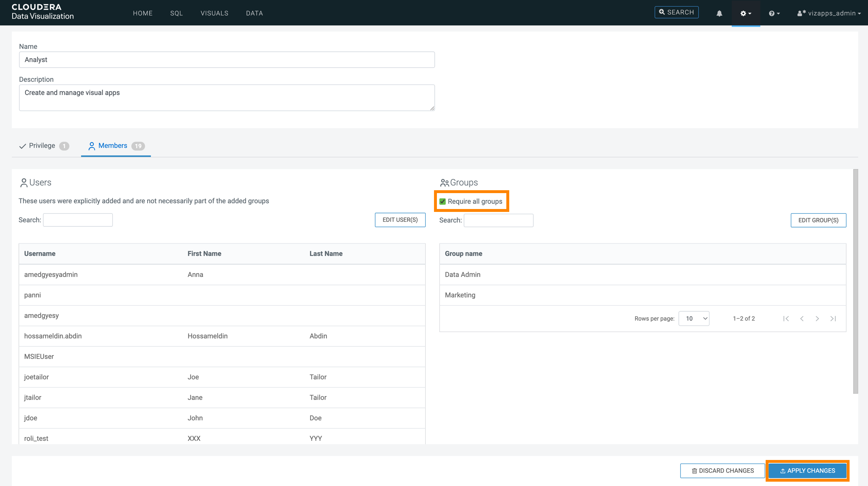This screenshot has width=868, height=486.
Task: Uncheck Require all groups checkbox
Action: (x=443, y=201)
